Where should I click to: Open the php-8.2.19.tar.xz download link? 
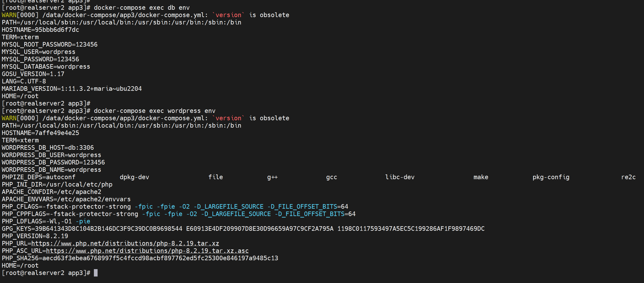[125, 243]
